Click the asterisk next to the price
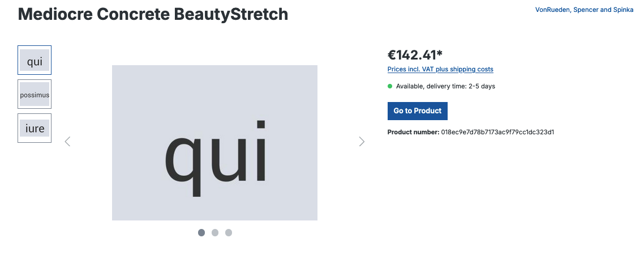644x259 pixels. click(x=440, y=53)
